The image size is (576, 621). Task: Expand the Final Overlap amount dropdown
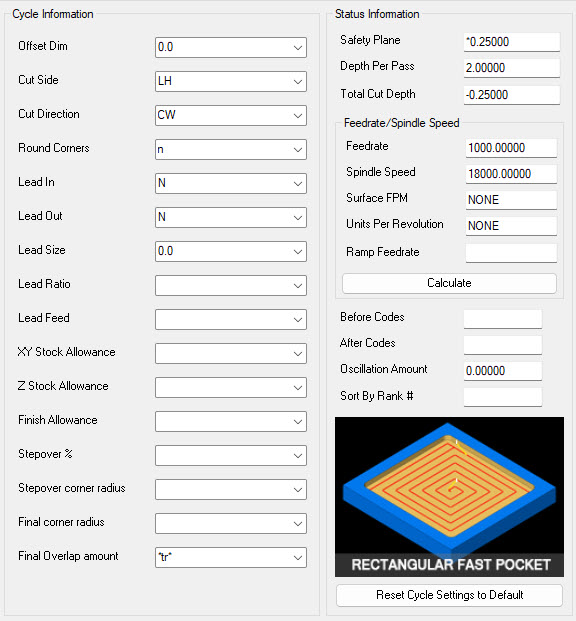pyautogui.click(x=231, y=558)
